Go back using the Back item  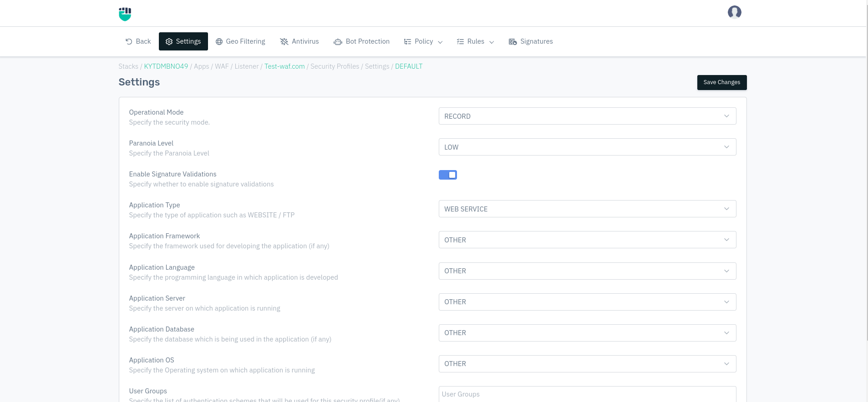click(138, 41)
